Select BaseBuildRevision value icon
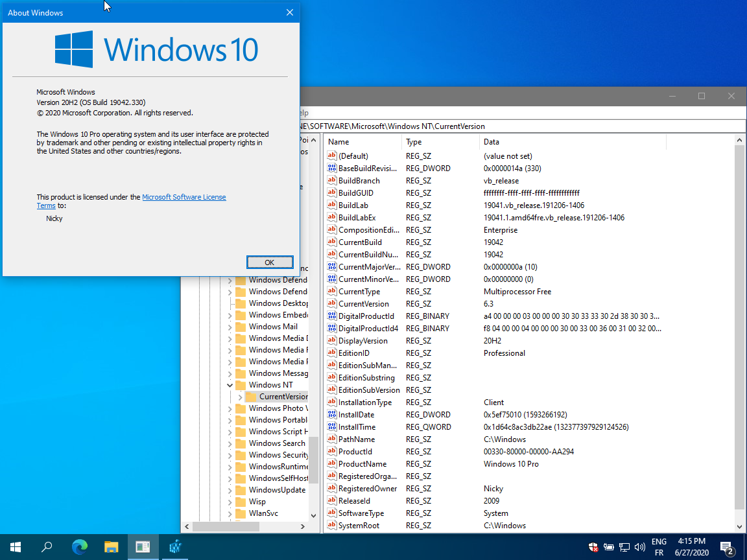This screenshot has width=747, height=560. tap(332, 168)
